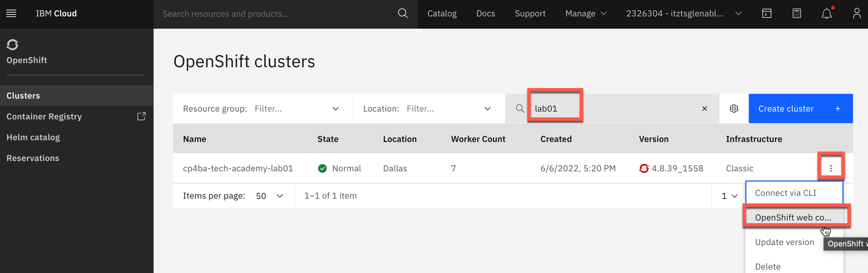Choose Update version from the overflow menu
The width and height of the screenshot is (868, 273).
[x=785, y=242]
